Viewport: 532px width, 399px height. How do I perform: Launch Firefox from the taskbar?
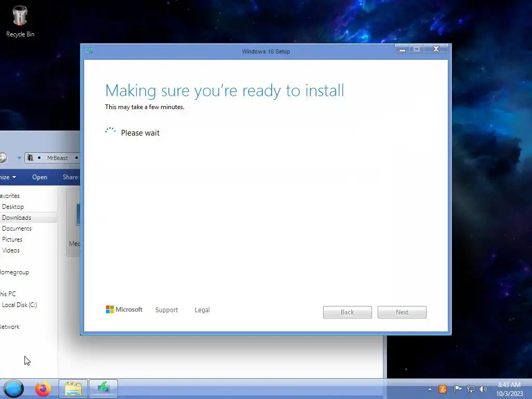(43, 389)
